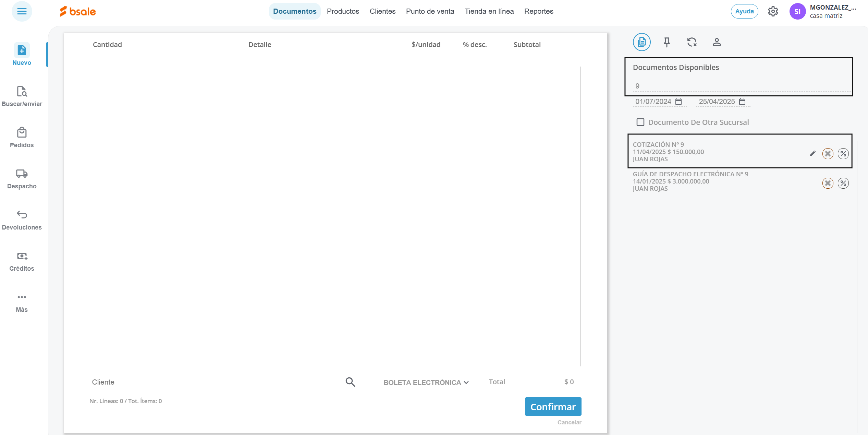The height and width of the screenshot is (435, 868).
Task: Open Reportes menu
Action: [x=538, y=11]
